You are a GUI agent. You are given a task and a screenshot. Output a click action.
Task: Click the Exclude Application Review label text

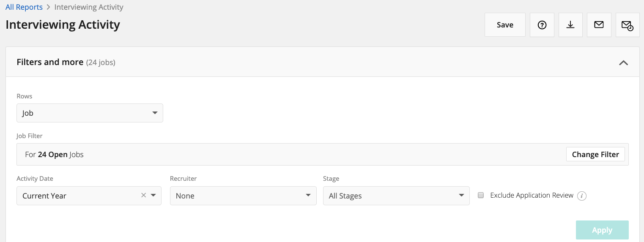[x=532, y=195]
